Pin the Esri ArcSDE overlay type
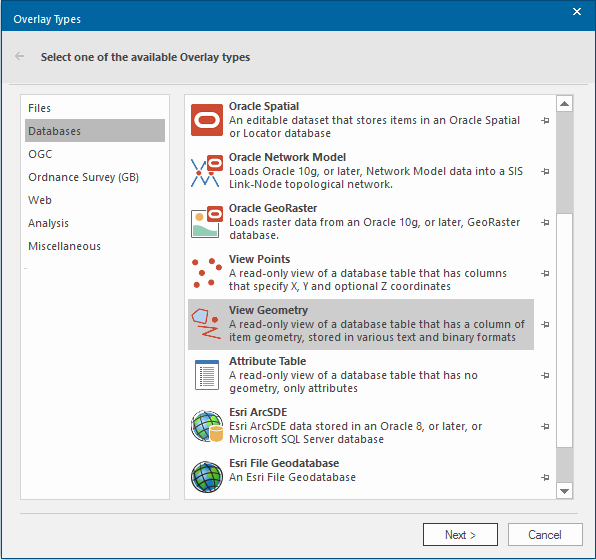The height and width of the screenshot is (560, 596). [x=545, y=427]
